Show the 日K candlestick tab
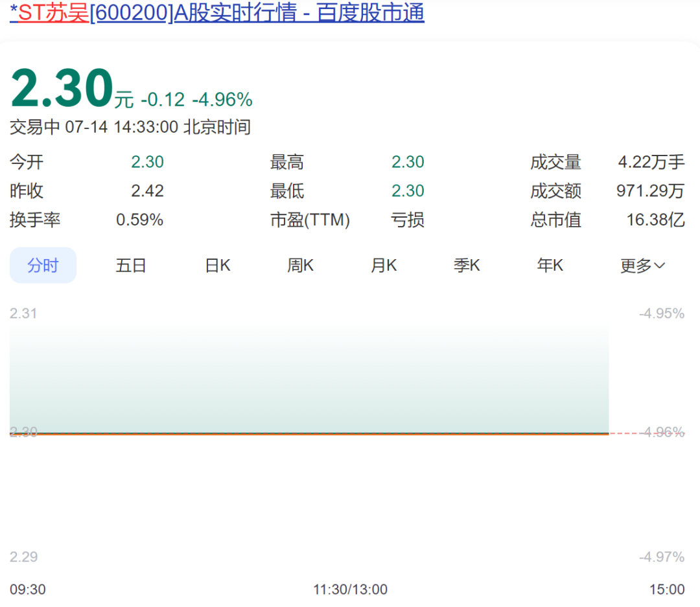The width and height of the screenshot is (700, 607). pyautogui.click(x=218, y=266)
